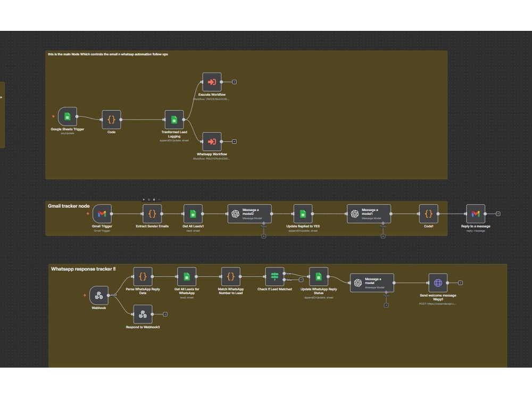Open the Parse WhatsApp Reply Data node
532x399 pixels.
[x=143, y=277]
